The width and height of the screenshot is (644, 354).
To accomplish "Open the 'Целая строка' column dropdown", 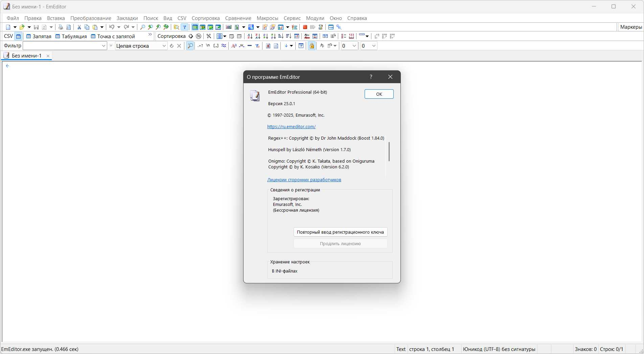I will coord(164,46).
